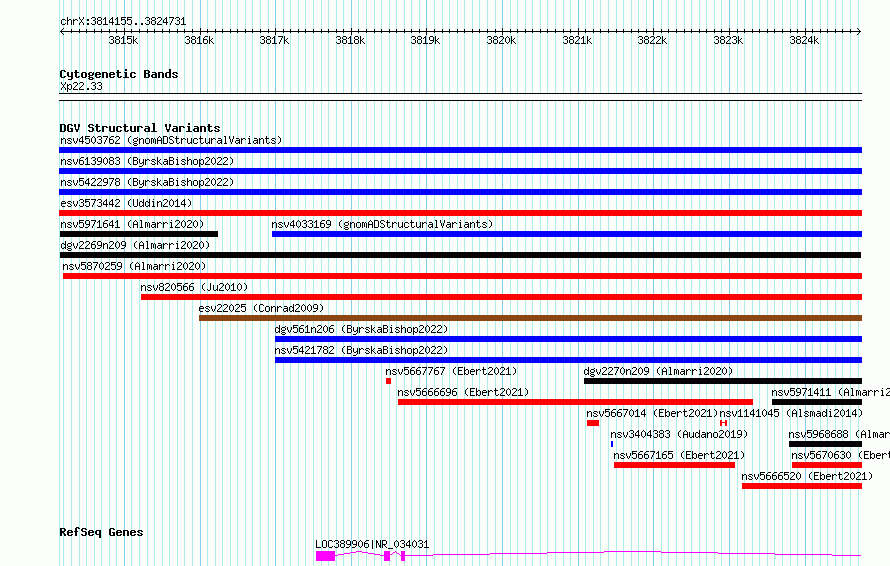Click the red bar for nsv820566
Screen dimensions: 890x566
(501, 297)
